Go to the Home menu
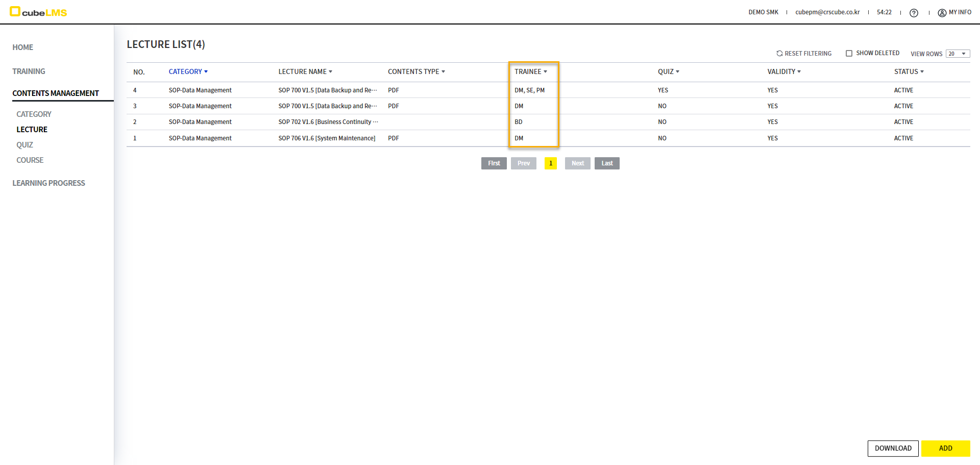 23,47
